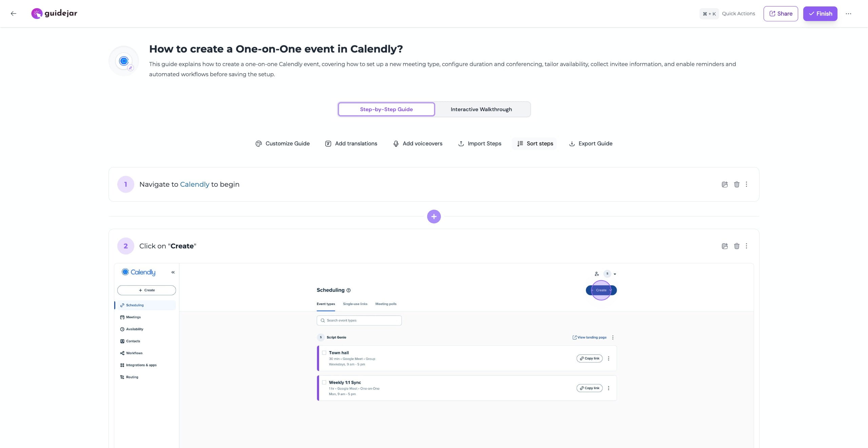Click the Share button
The width and height of the screenshot is (868, 448).
(x=781, y=14)
